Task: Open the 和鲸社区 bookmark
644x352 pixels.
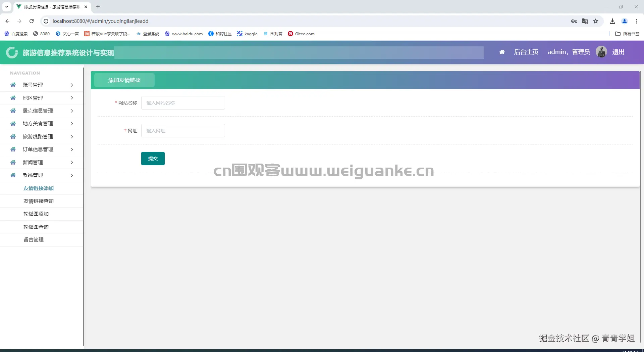Action: coord(211,34)
